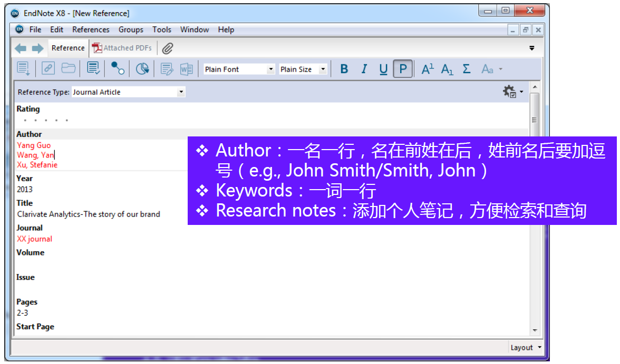Open the Layout dropdown at bottom
The image size is (620, 364).
[x=526, y=347]
